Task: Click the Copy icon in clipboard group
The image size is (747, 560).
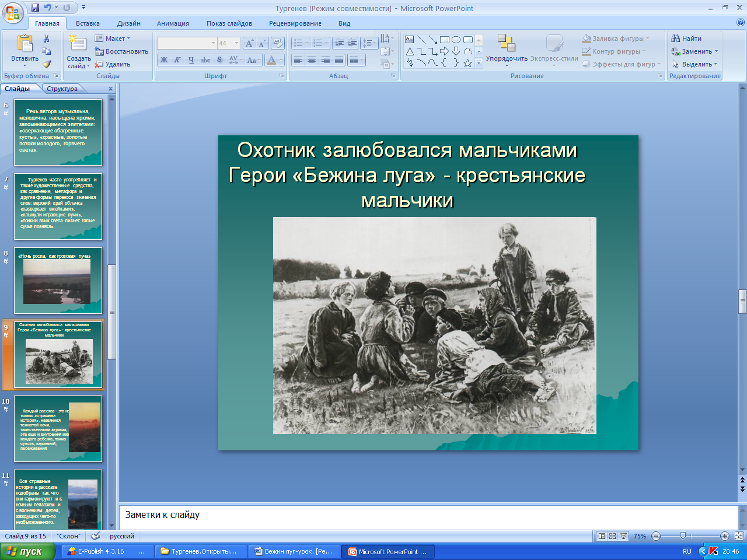Action: pyautogui.click(x=47, y=51)
